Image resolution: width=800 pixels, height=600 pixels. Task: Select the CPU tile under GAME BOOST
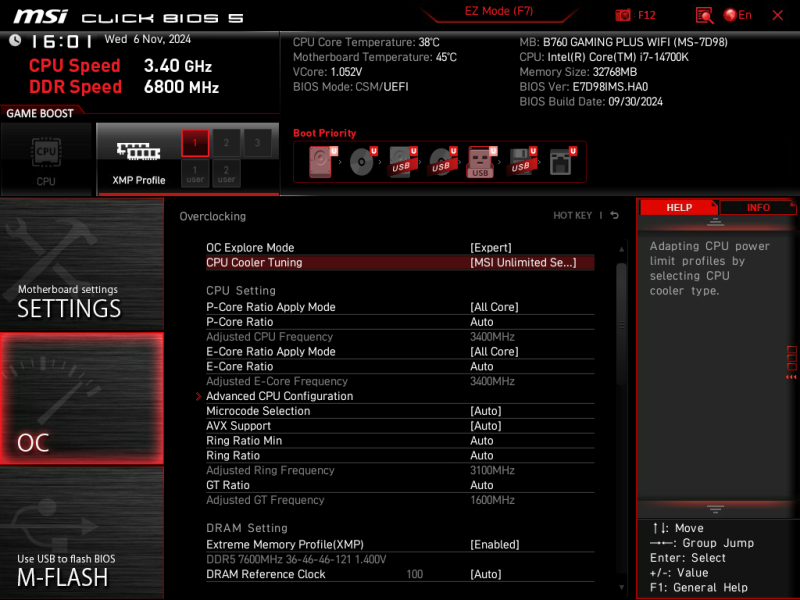pos(46,155)
